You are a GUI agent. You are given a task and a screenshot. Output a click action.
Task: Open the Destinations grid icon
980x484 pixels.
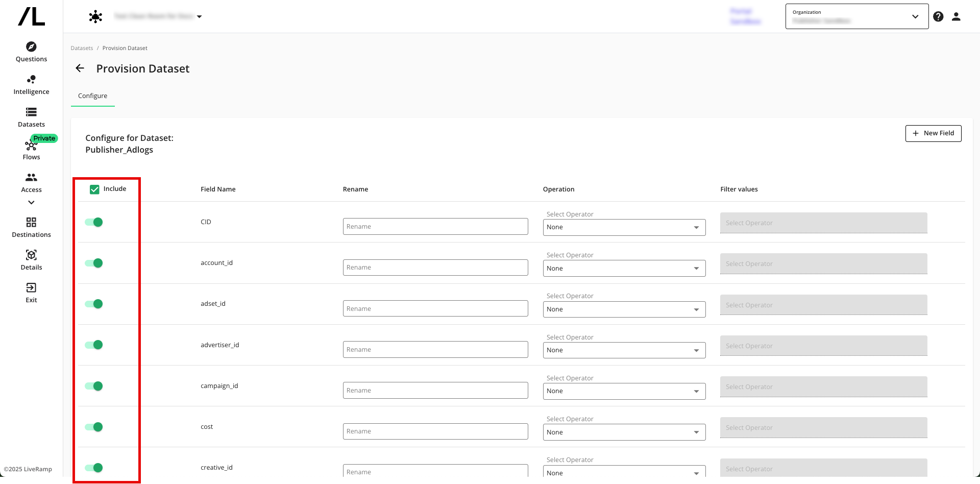tap(31, 223)
